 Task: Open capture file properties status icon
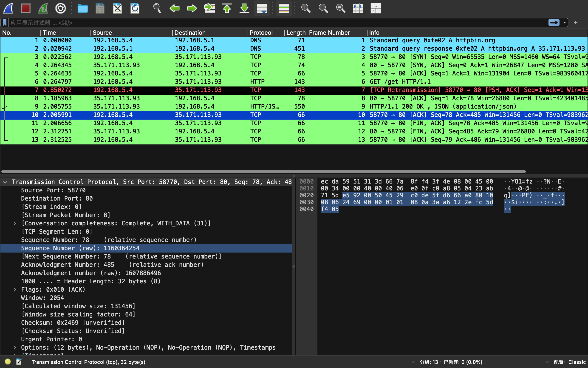(19, 362)
